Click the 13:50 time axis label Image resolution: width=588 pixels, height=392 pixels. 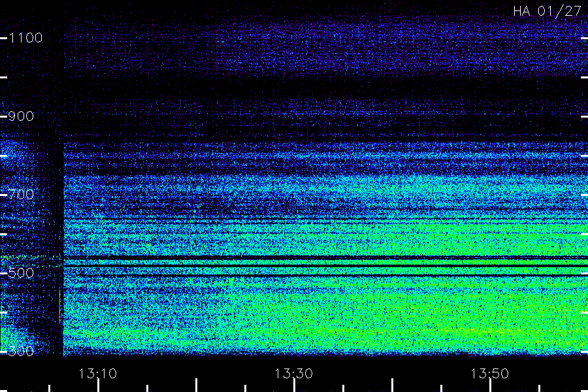click(490, 374)
